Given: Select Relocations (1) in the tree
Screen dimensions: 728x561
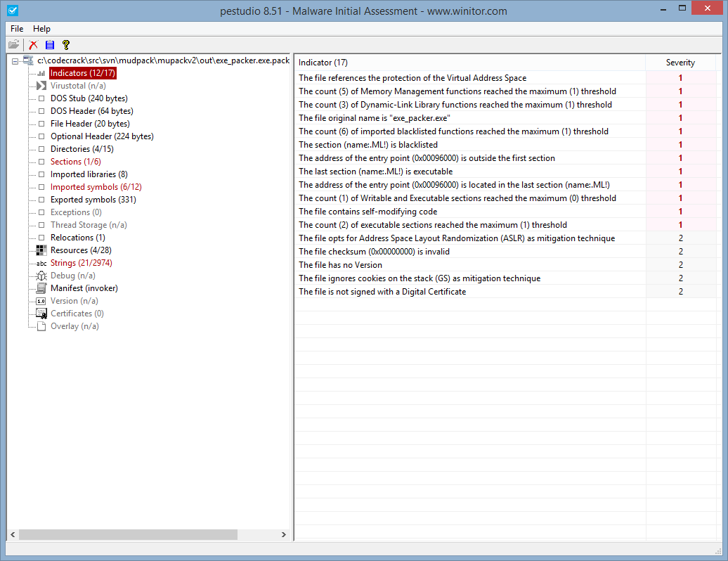Looking at the screenshot, I should click(x=78, y=238).
